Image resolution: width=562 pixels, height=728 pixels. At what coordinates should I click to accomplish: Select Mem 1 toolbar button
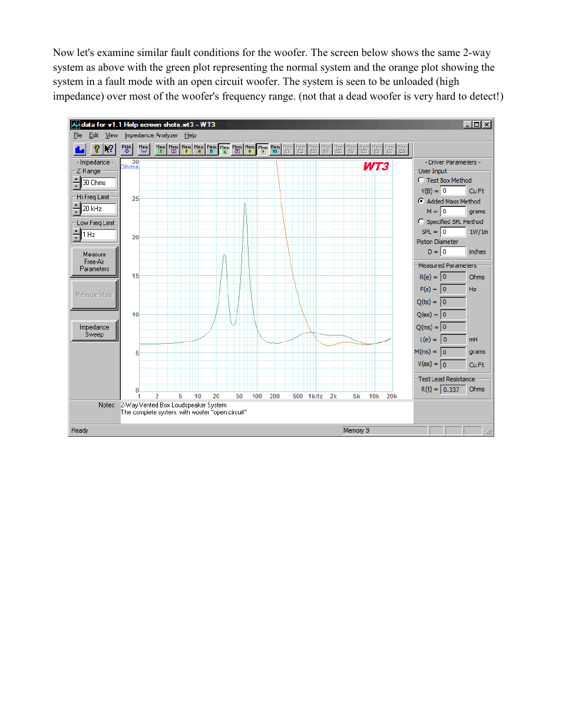[161, 149]
